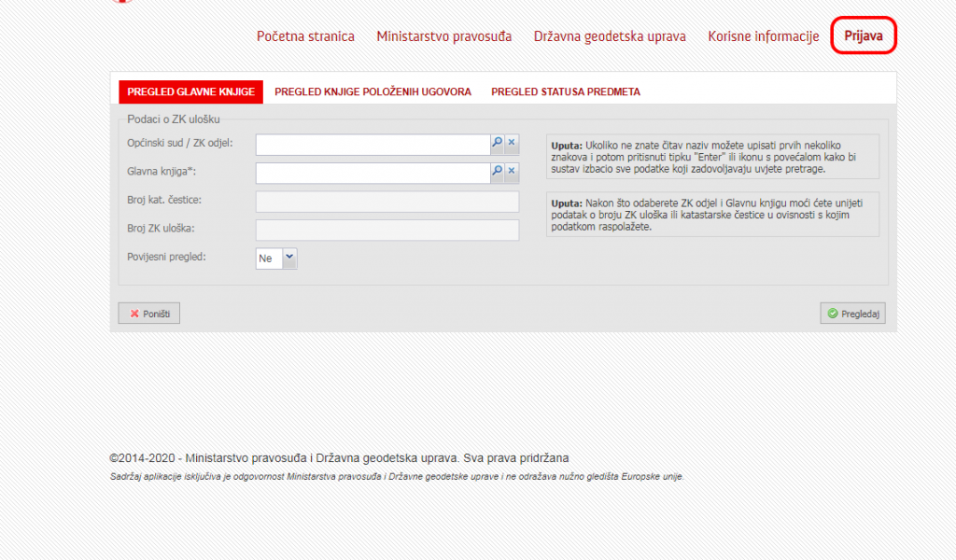Open the PREGLED STATUSA PREDMETA tab
This screenshot has height=560, width=956.
point(565,91)
